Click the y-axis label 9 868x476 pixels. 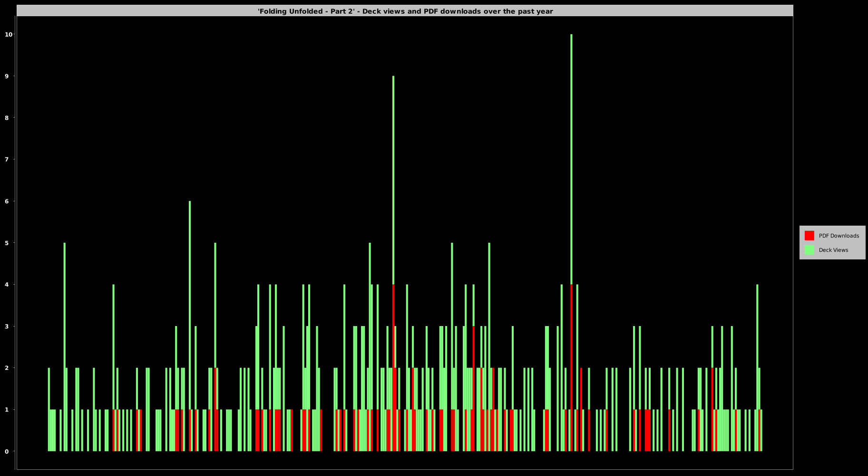pyautogui.click(x=7, y=76)
